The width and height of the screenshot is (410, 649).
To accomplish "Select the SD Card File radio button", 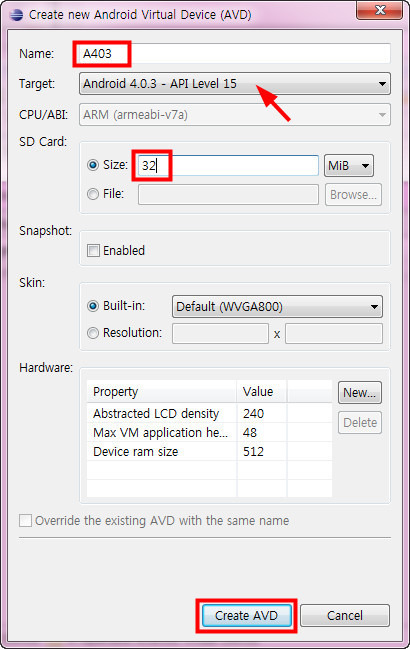I will 93,194.
